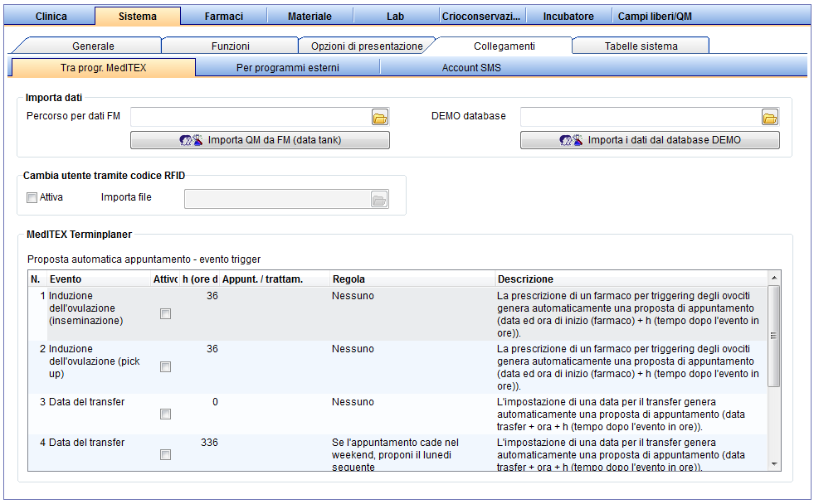814x504 pixels.
Task: Click the table scrollbar down arrow
Action: tap(774, 464)
